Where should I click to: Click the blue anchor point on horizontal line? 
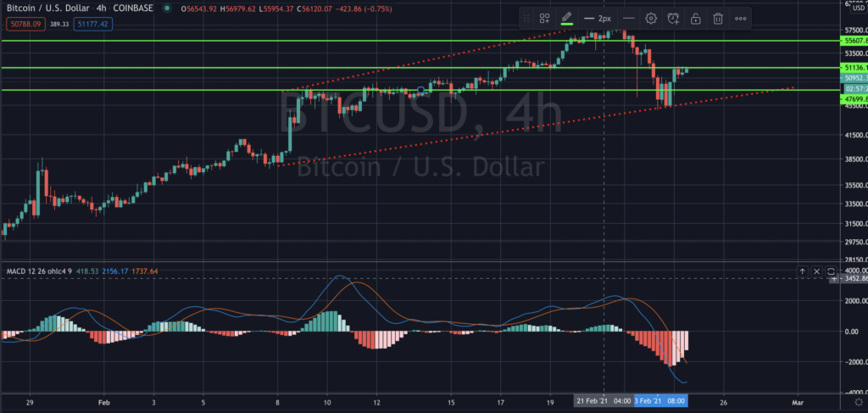point(420,90)
